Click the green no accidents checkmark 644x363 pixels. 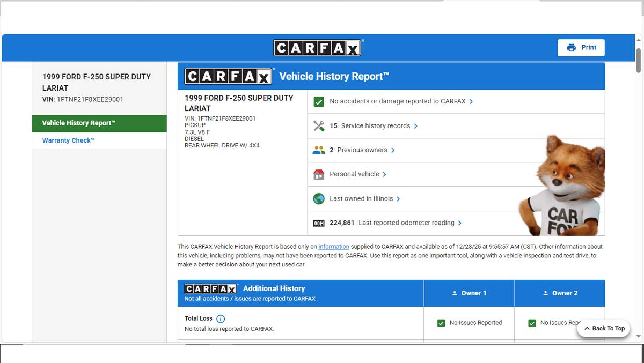click(x=319, y=101)
